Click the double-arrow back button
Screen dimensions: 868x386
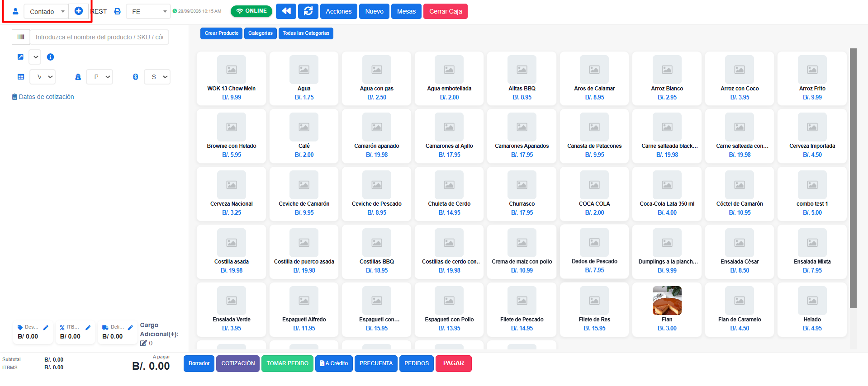pos(286,11)
